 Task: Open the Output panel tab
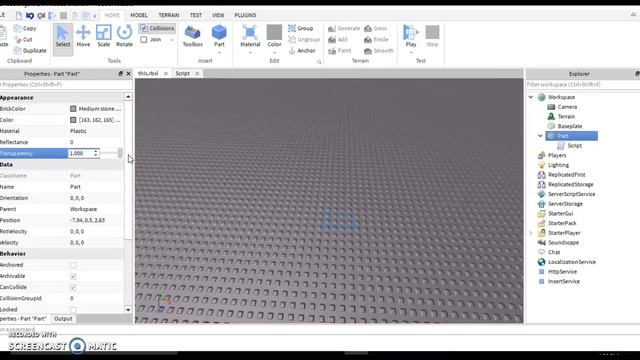click(63, 319)
